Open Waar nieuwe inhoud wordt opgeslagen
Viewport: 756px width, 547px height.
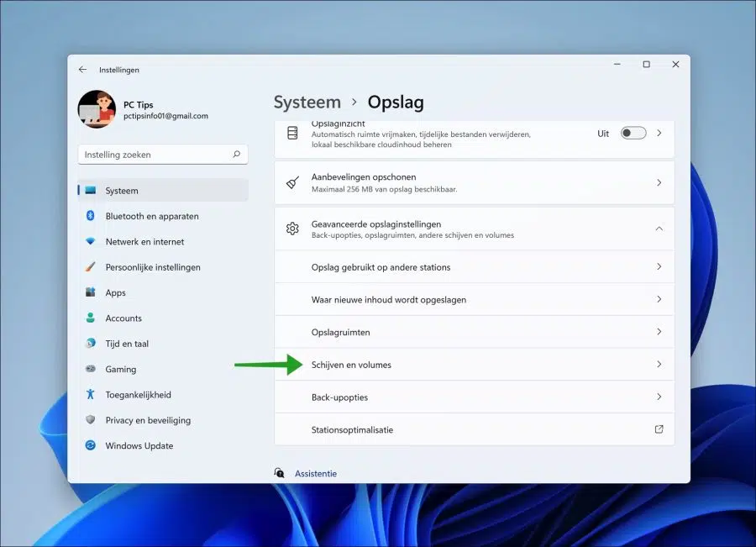tap(475, 299)
